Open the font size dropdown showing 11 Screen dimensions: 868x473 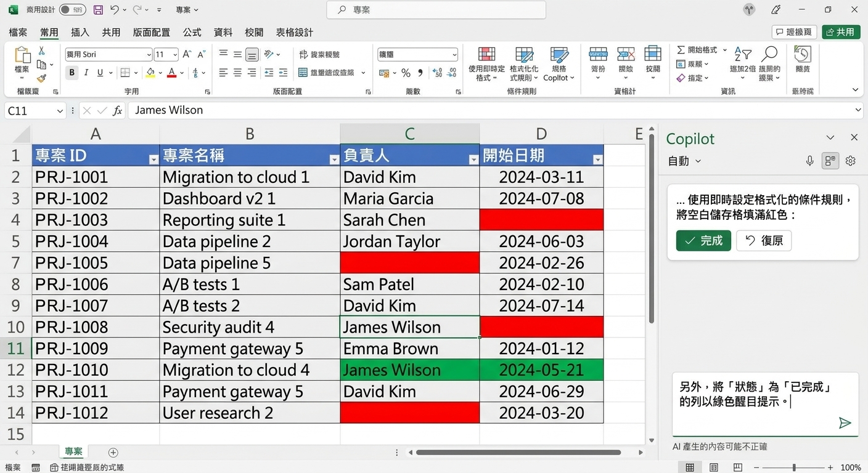coord(174,55)
